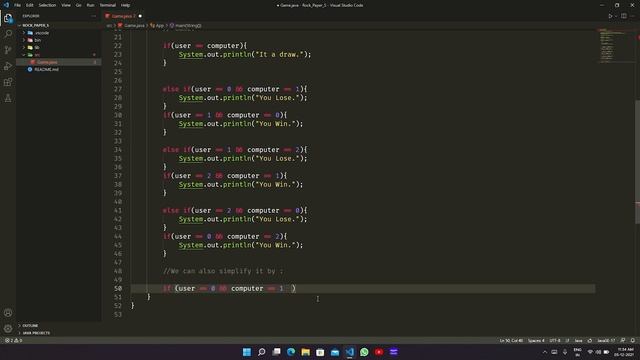640x360 pixels.
Task: Open the Edit menu
Action: click(x=29, y=5)
